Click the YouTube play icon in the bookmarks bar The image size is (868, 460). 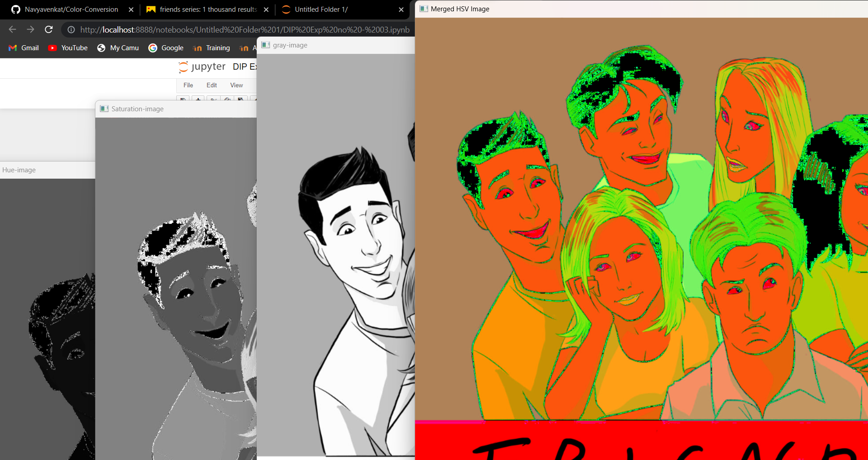[x=52, y=48]
